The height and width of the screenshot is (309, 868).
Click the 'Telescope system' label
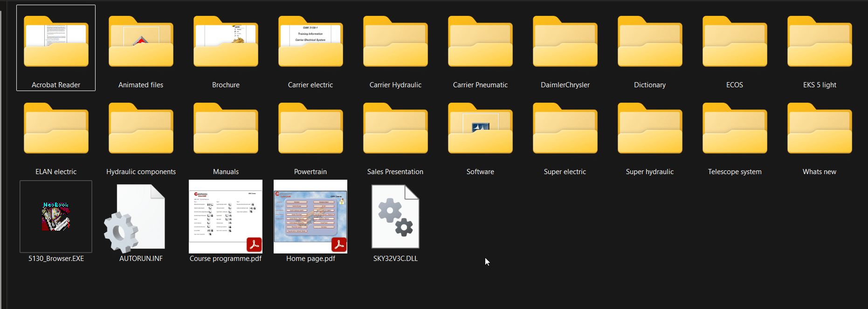[x=735, y=172]
